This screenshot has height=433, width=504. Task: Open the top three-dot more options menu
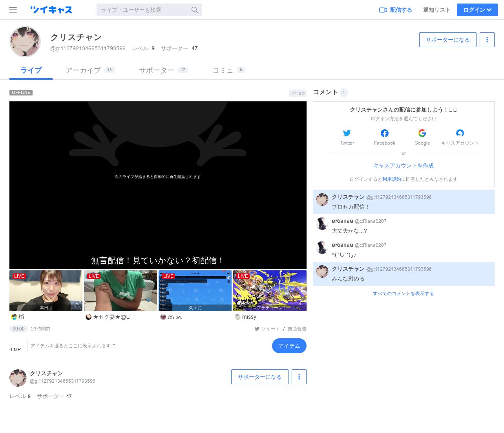(487, 40)
